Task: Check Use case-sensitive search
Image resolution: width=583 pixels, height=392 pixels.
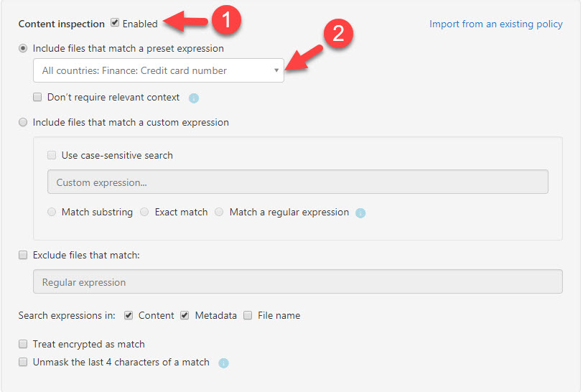Action: (52, 155)
